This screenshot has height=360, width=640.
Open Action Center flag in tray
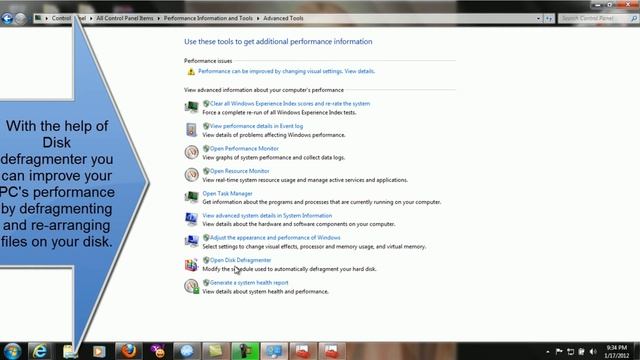coord(559,351)
